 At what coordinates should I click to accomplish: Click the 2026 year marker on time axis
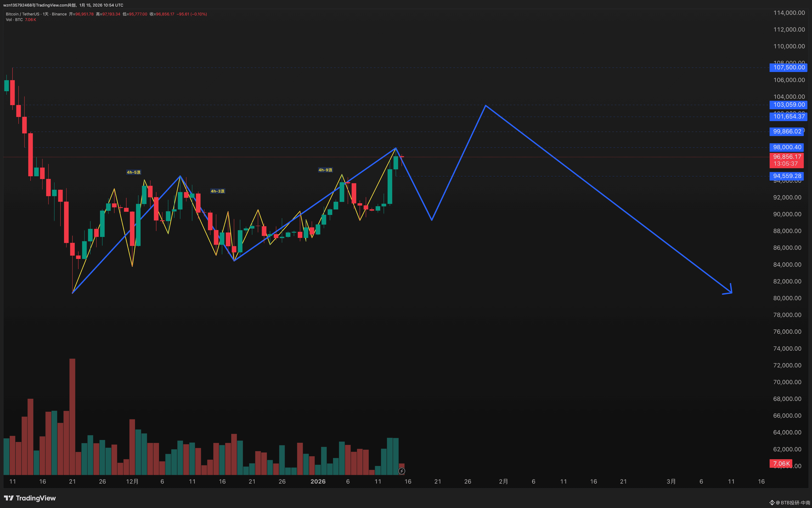(318, 481)
